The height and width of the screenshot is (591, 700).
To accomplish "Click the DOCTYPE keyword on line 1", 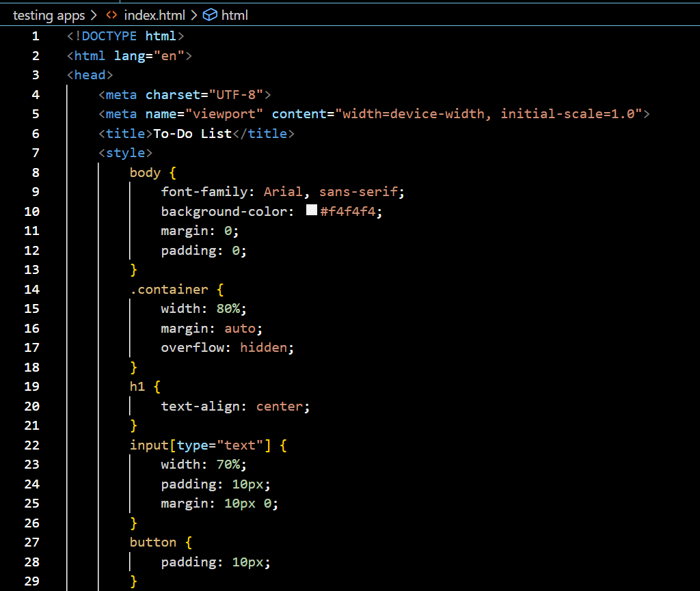I will (109, 36).
